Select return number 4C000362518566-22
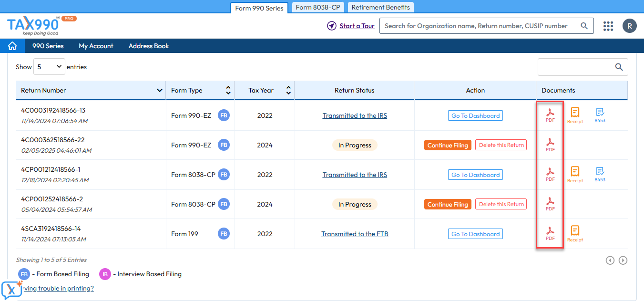The height and width of the screenshot is (302, 644). coord(53,140)
